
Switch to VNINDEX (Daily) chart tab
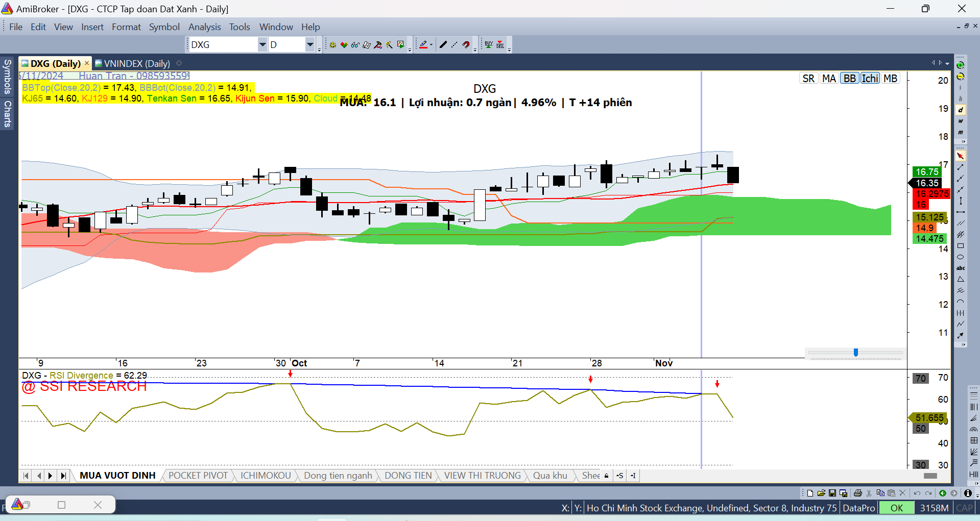pos(132,63)
